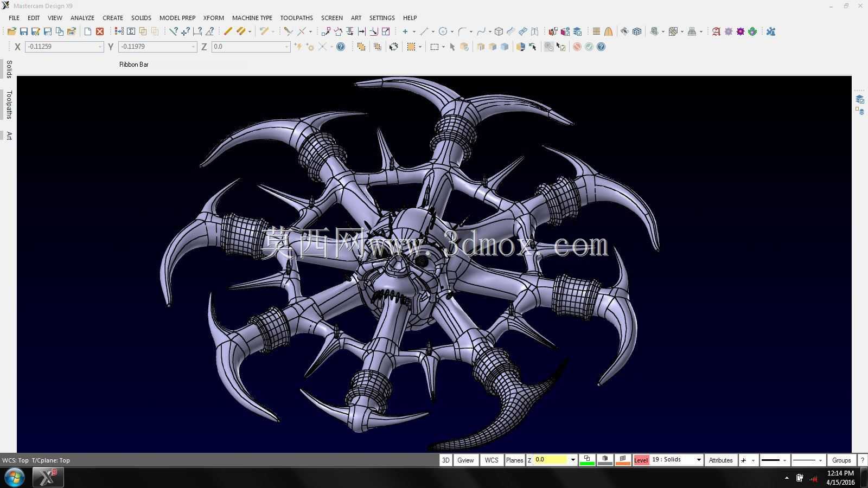The height and width of the screenshot is (488, 868).
Task: Click the Create fillet arc icon
Action: click(462, 31)
